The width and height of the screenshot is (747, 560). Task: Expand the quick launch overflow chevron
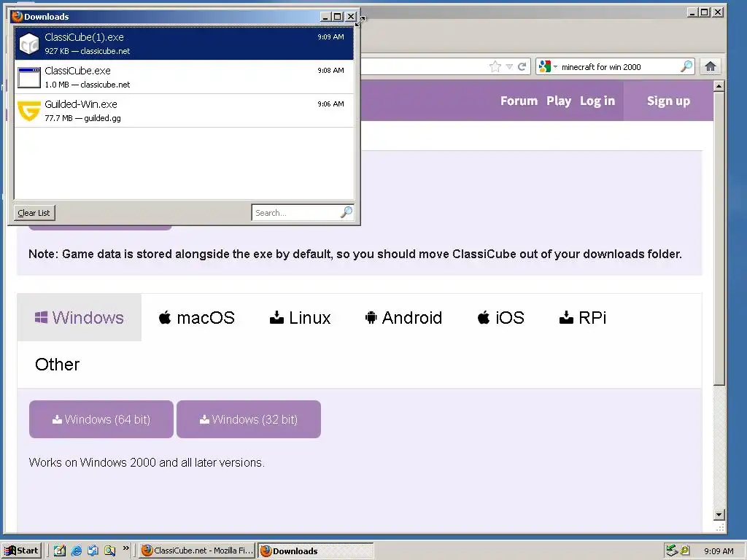tap(125, 548)
